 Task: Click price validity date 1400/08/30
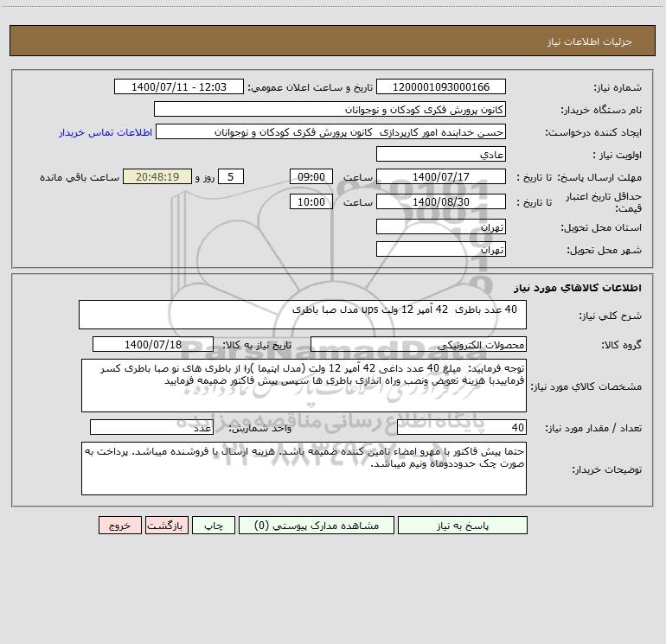click(x=441, y=201)
